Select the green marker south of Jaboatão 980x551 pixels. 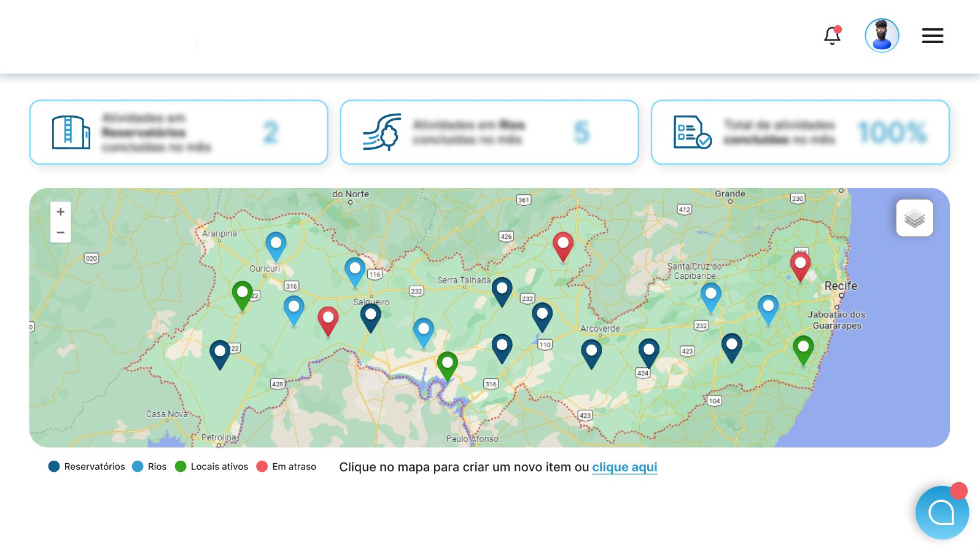coord(803,348)
